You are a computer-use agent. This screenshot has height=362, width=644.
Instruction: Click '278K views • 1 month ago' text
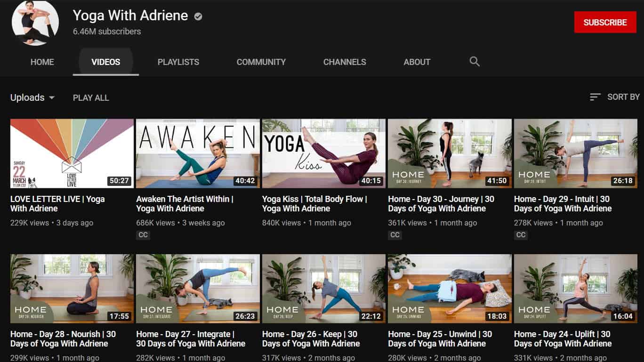point(558,223)
